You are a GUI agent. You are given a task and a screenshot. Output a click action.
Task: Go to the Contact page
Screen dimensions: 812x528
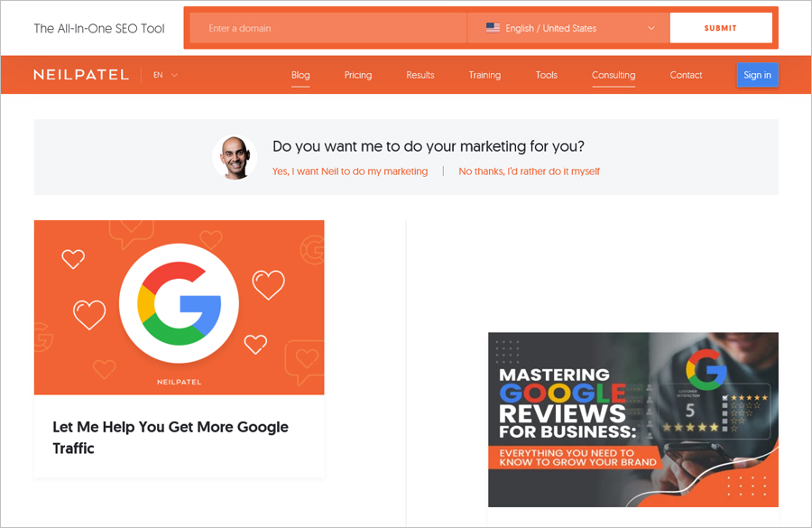686,75
